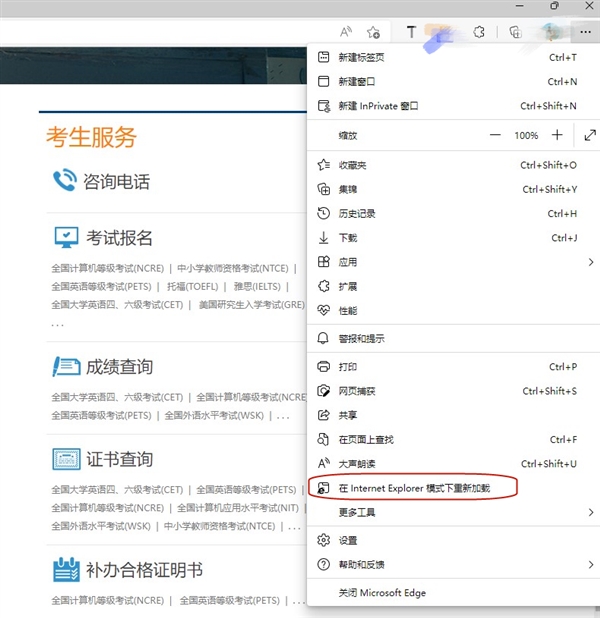Open 托福(TOEFL) registration link
This screenshot has width=600, height=618.
pos(192,287)
